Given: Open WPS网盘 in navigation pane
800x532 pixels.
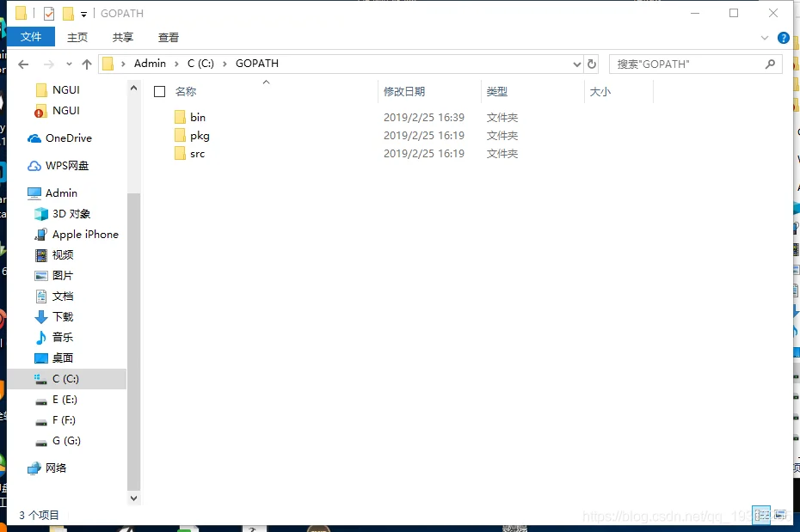Looking at the screenshot, I should coord(58,166).
